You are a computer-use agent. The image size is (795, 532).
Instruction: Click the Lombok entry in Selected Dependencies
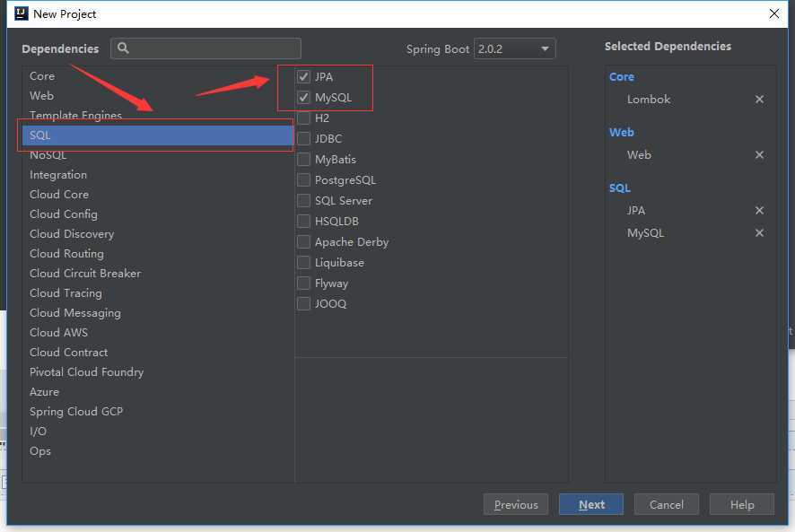tap(649, 100)
